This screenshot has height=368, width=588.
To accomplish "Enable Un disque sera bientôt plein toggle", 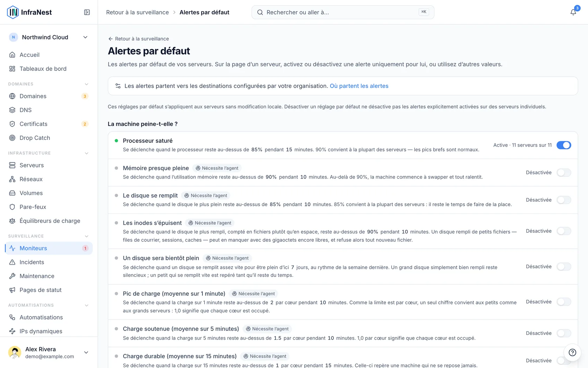I will pos(564,266).
